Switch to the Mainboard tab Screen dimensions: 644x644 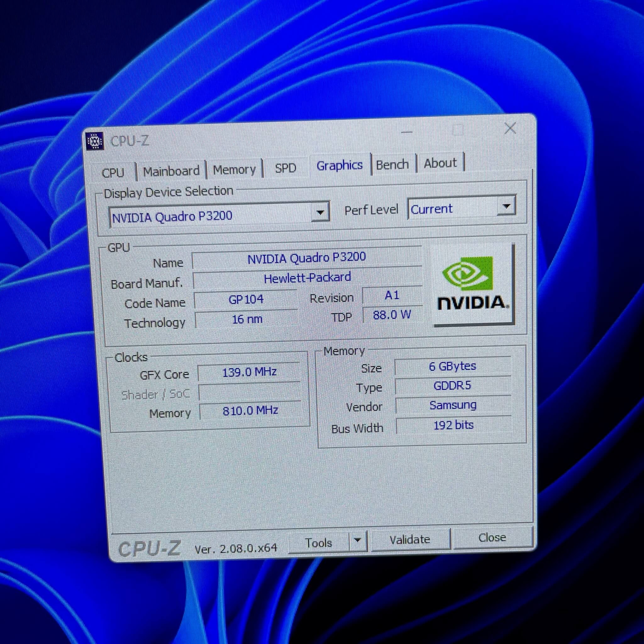(x=171, y=171)
